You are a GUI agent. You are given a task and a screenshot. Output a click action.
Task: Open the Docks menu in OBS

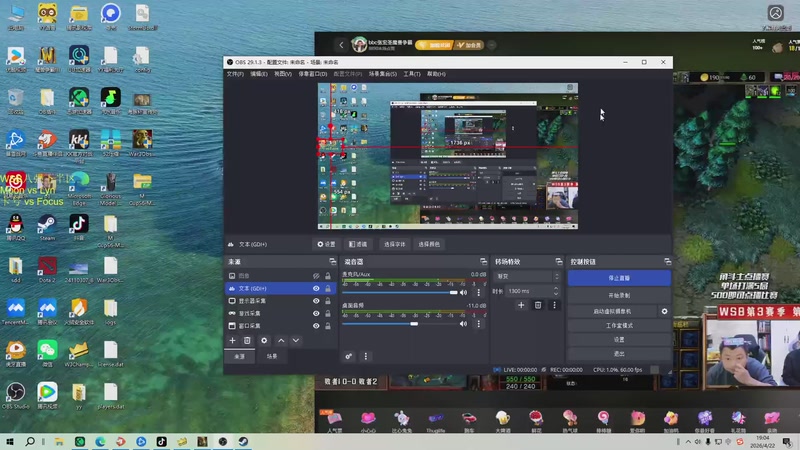tap(312, 74)
